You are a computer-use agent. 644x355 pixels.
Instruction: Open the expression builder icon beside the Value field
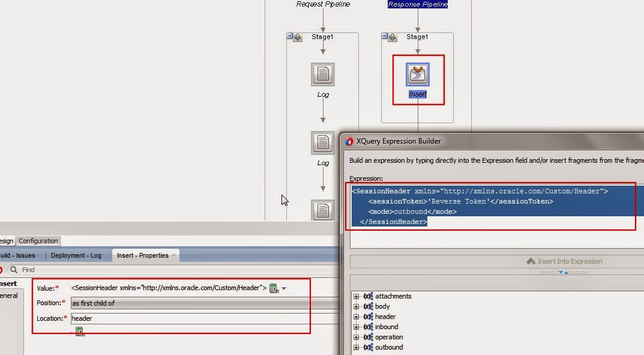click(x=275, y=288)
